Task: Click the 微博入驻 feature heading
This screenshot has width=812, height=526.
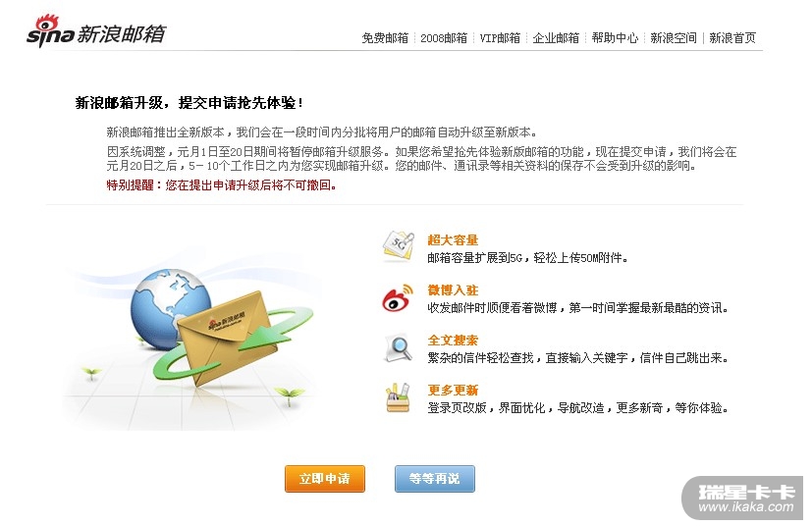Action: click(453, 290)
